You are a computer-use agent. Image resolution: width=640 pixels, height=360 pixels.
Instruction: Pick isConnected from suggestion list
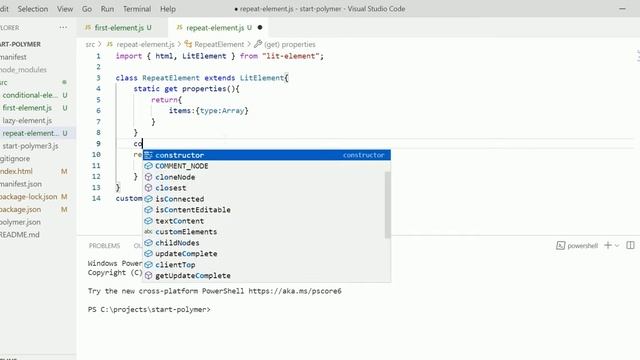click(x=264, y=199)
